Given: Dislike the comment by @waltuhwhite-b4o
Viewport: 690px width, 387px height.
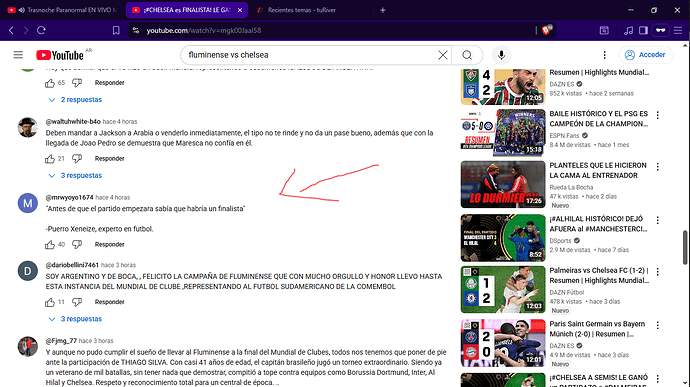Looking at the screenshot, I should 77,158.
